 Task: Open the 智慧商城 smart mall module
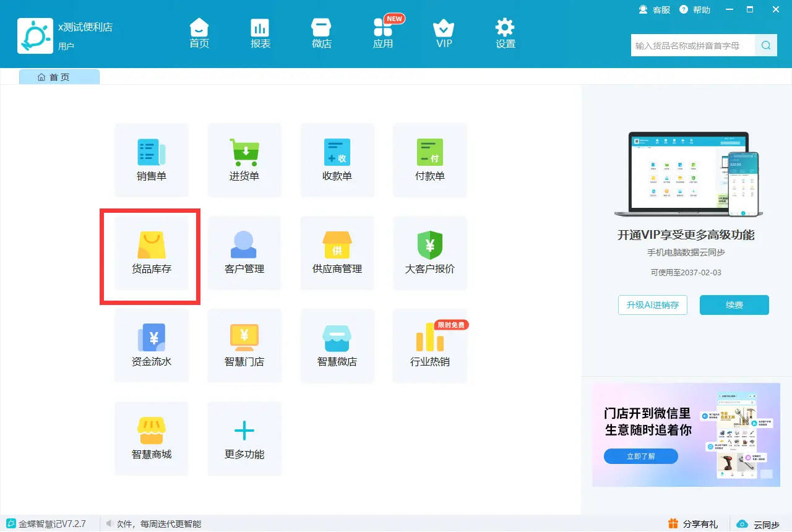[152, 439]
